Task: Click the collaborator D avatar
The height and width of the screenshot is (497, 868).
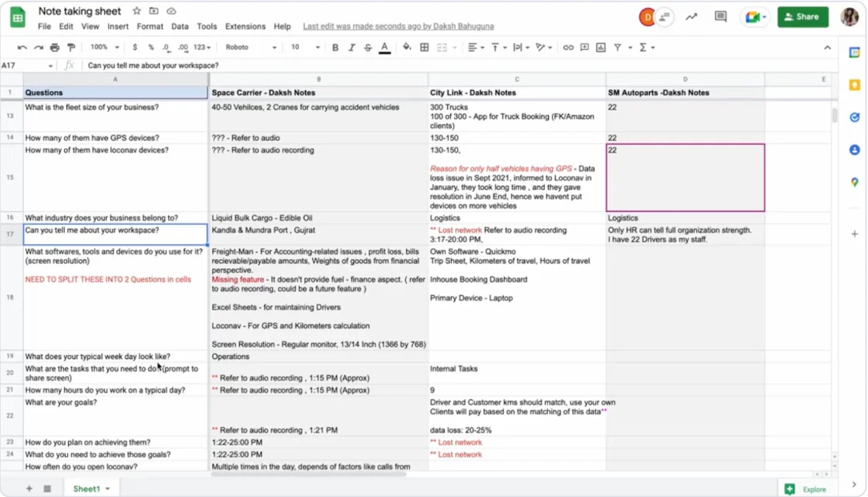Action: point(647,17)
